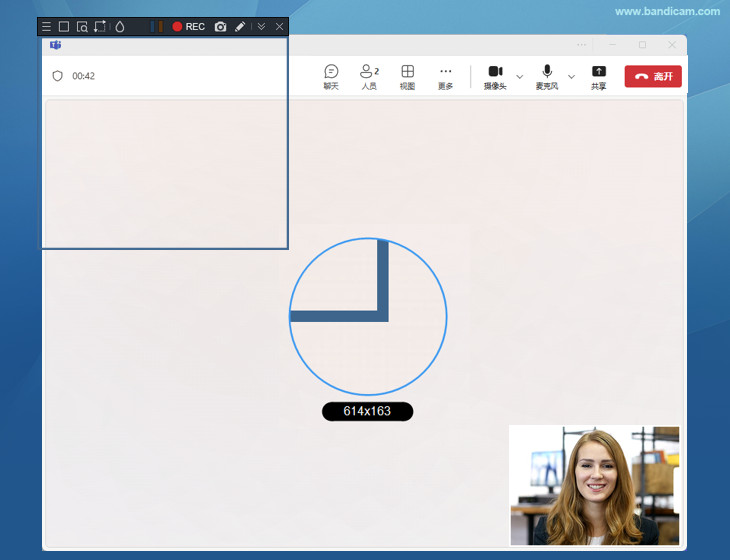This screenshot has width=730, height=560.
Task: Click the resize capture area icon
Action: point(100,27)
